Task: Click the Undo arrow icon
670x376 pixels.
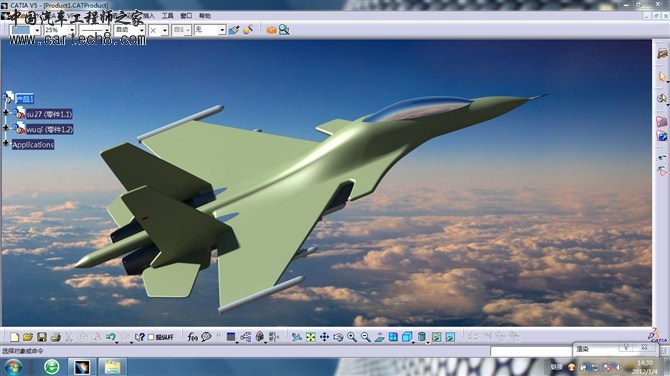Action: click(110, 337)
